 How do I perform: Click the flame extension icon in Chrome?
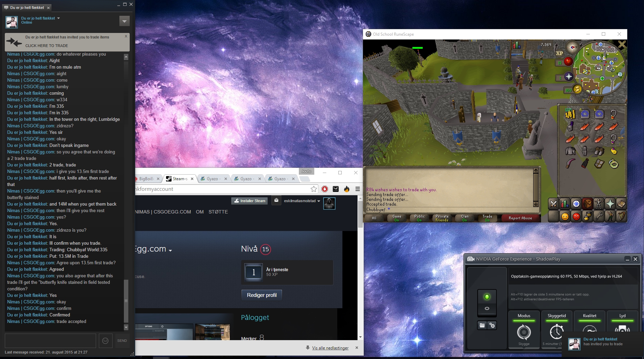coord(347,189)
